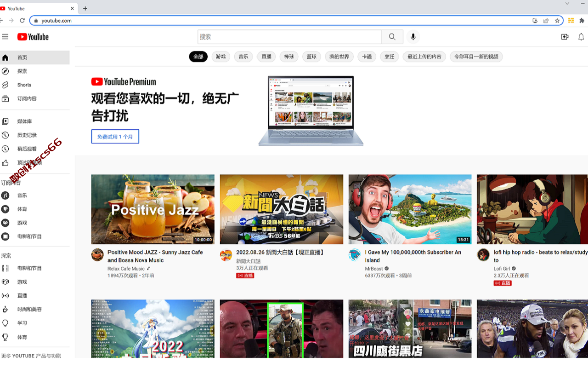Select the 篮球 filter chip
The image size is (588, 368).
[312, 57]
